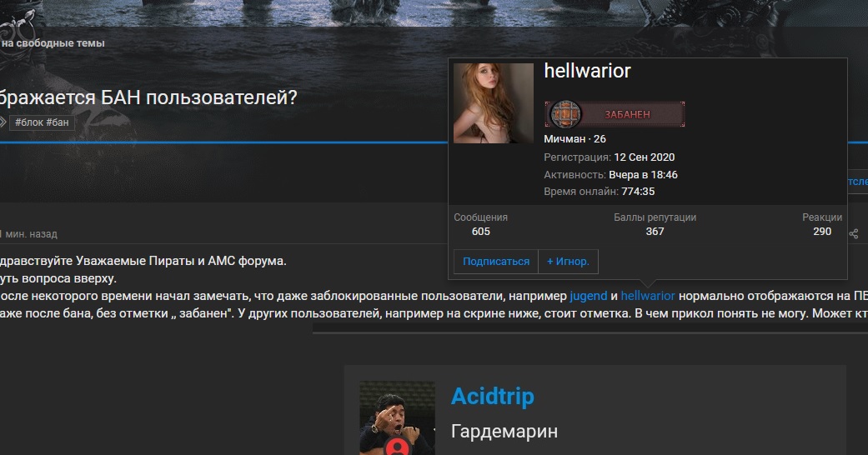Select the #блок #бан tag
Image resolution: width=868 pixels, height=455 pixels.
(x=42, y=122)
